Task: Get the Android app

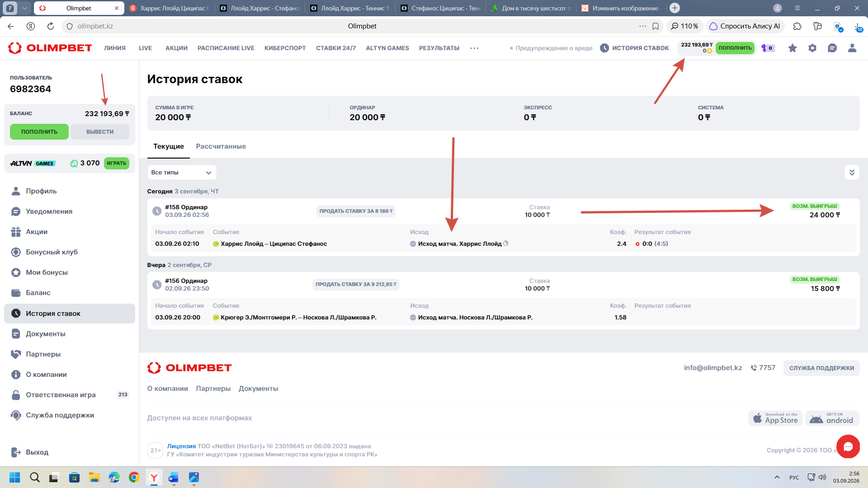Action: pos(832,418)
